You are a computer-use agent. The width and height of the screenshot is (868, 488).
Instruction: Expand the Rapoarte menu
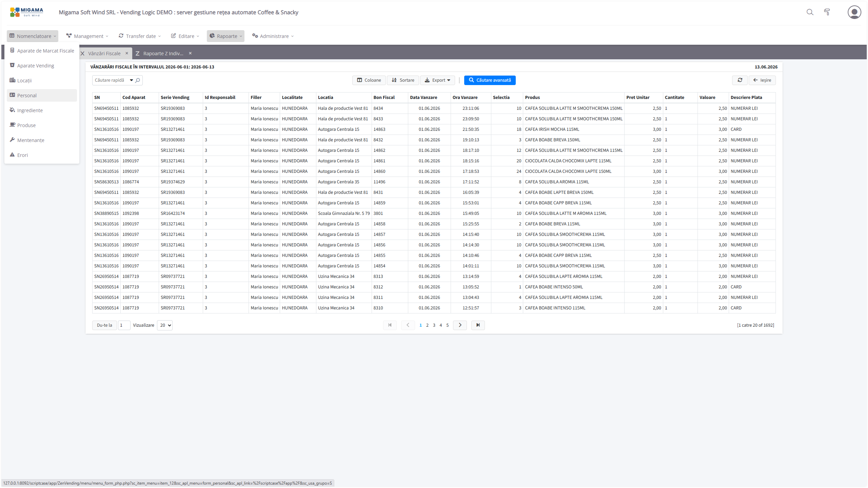(x=225, y=36)
